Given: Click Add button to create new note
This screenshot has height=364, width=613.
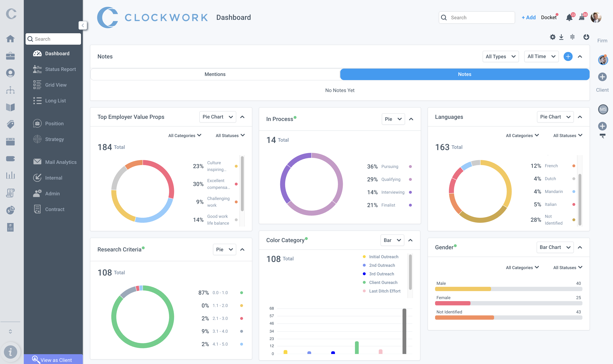Looking at the screenshot, I should (x=568, y=56).
